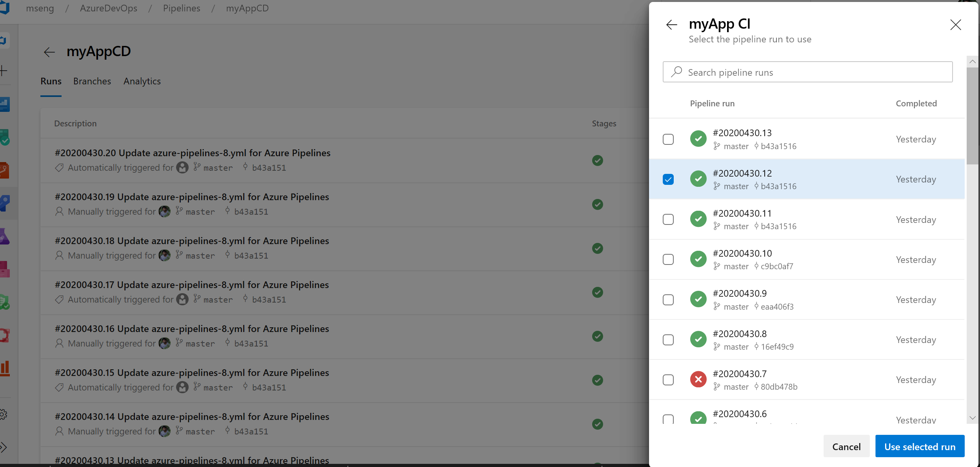The image size is (980, 467).
Task: Click the green success icon for #20200430.11
Action: [698, 219]
